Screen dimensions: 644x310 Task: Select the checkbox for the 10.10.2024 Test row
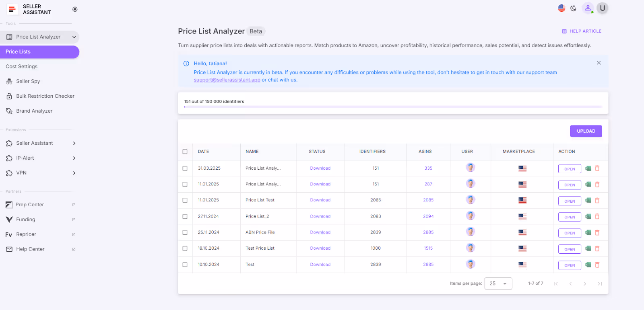tap(185, 265)
